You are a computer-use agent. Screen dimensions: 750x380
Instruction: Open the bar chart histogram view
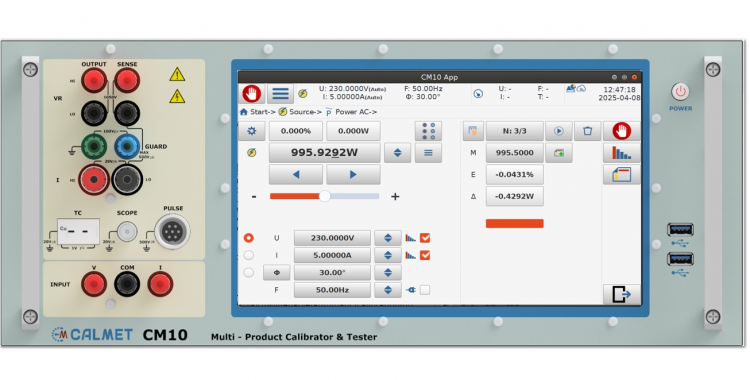click(621, 153)
